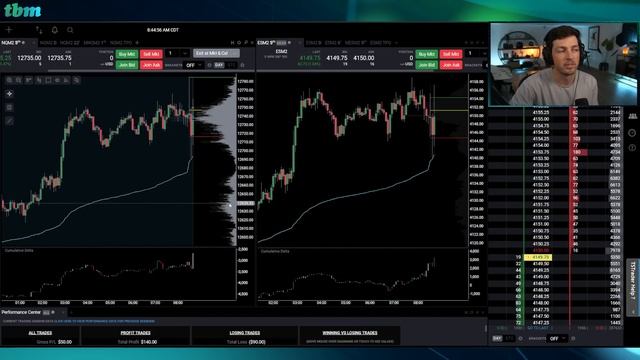
Task: Click first zoom icon in NQM2 chart toolbar
Action: pos(9,80)
